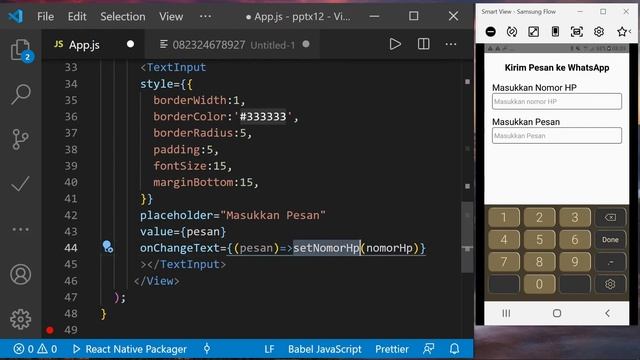640x360 pixels.
Task: Toggle the breakpoint dot on line 49
Action: click(50, 330)
